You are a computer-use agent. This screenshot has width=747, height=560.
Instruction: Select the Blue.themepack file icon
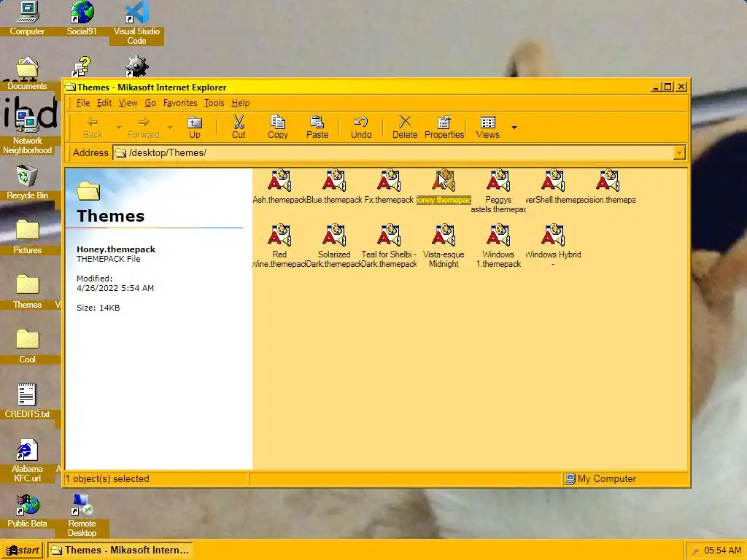[x=334, y=181]
